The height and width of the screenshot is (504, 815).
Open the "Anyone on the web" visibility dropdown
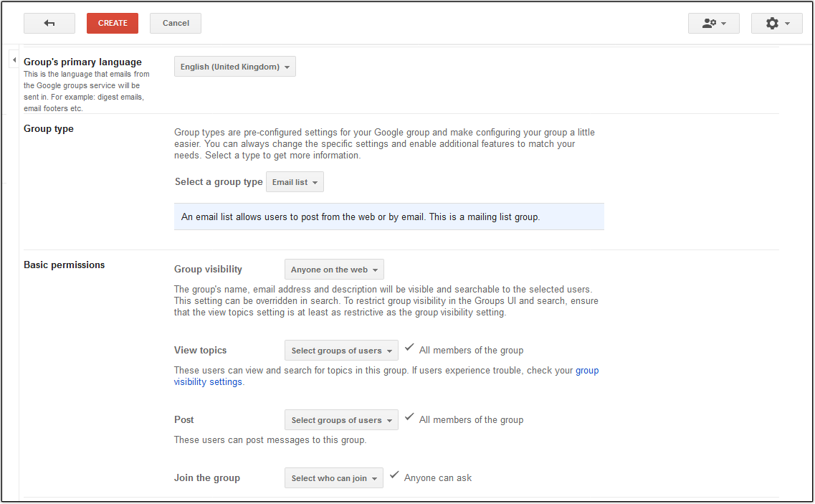[333, 269]
